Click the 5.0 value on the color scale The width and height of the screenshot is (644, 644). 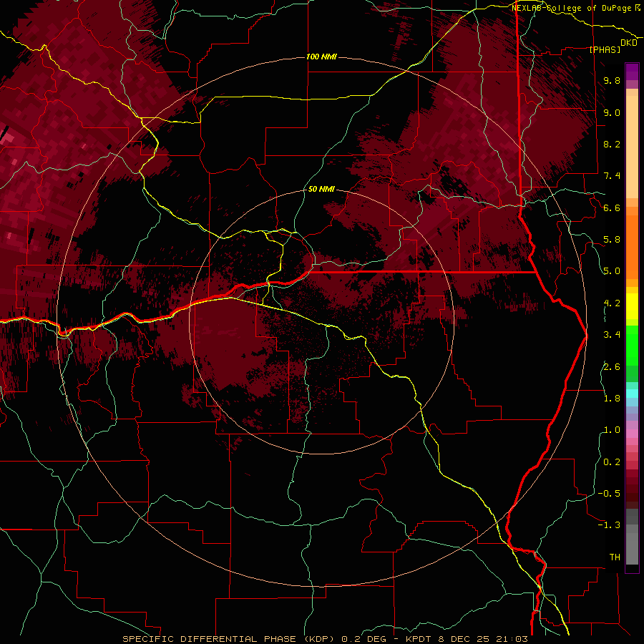[612, 271]
